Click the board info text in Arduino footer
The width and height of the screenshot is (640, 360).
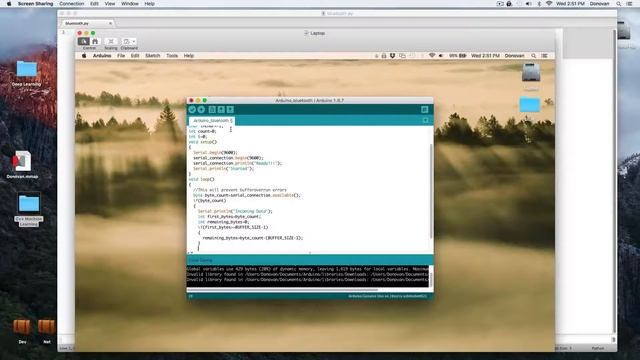tap(387, 296)
